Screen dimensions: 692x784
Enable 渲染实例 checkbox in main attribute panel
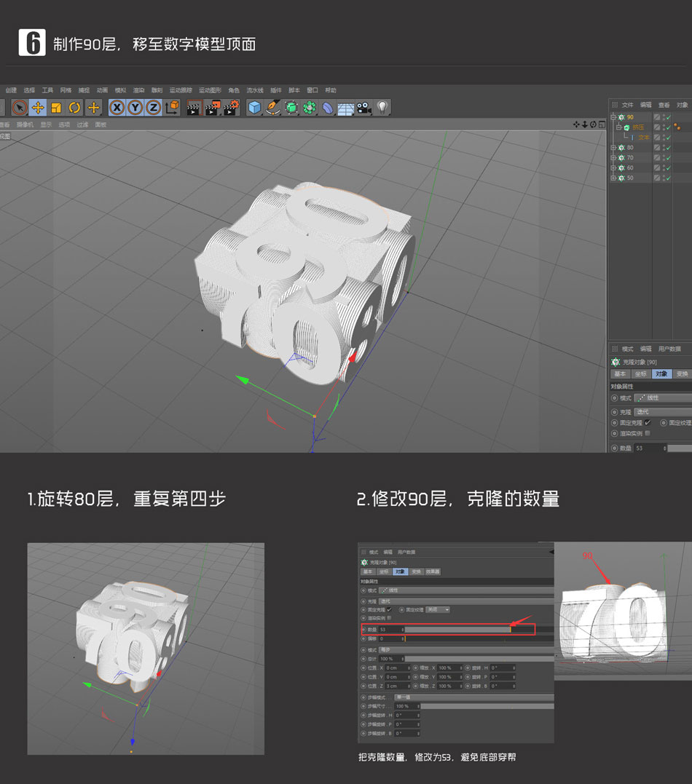(648, 433)
